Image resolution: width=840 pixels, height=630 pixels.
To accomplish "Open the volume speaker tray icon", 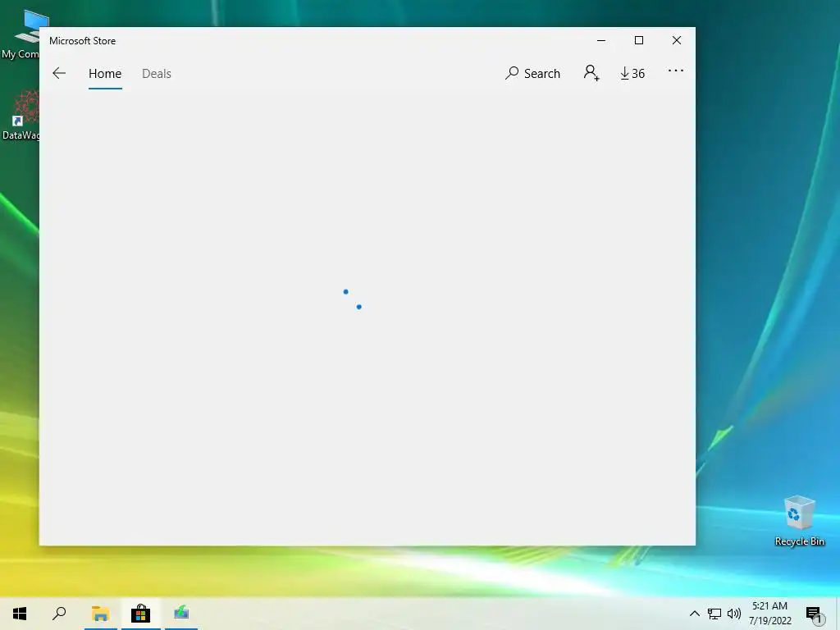I will pyautogui.click(x=734, y=614).
